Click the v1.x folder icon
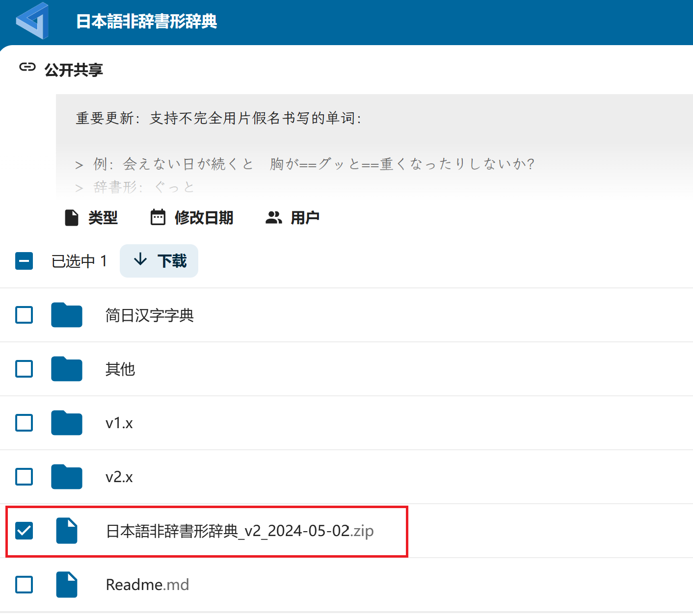Viewport: 693px width, 616px height. [67, 423]
